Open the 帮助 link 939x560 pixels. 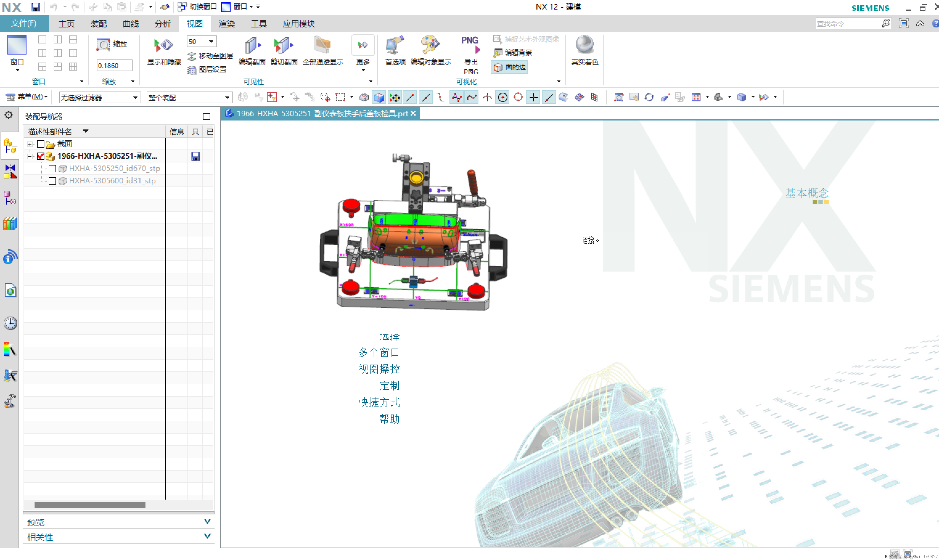click(x=389, y=419)
